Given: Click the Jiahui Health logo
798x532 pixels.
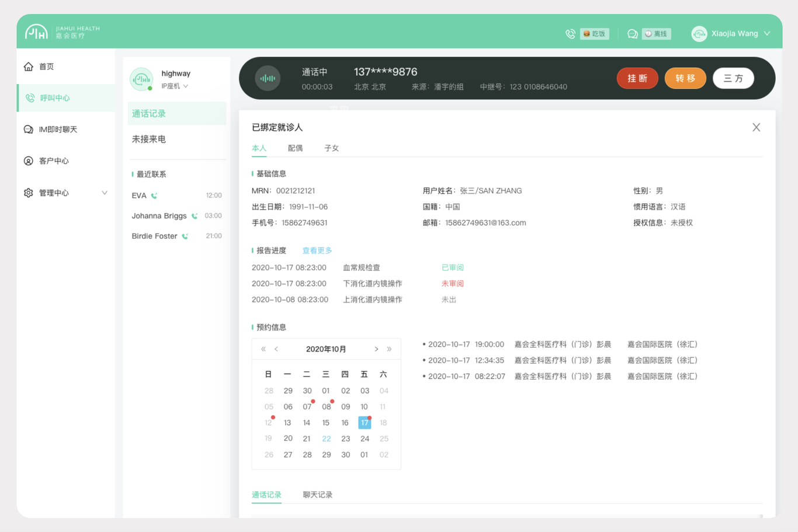Looking at the screenshot, I should point(62,32).
